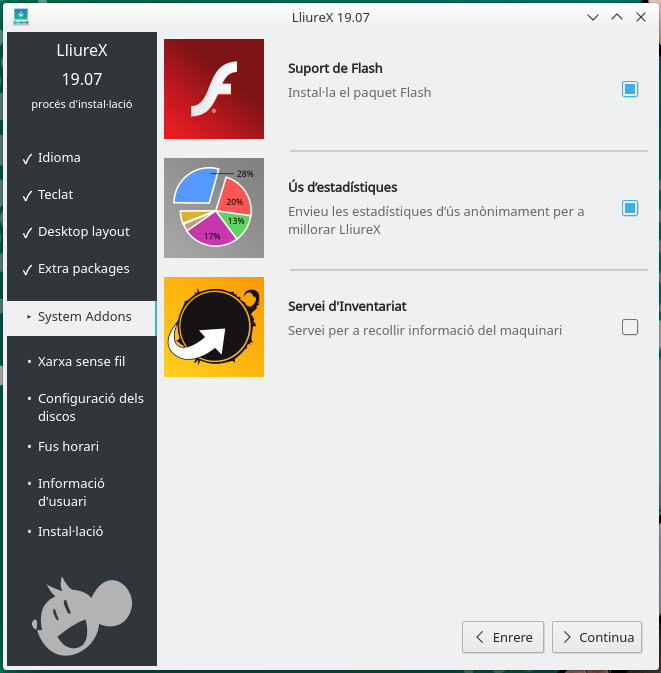Viewport: 661px width, 673px height.
Task: Click the LliureX 19.07 window title
Action: click(330, 17)
